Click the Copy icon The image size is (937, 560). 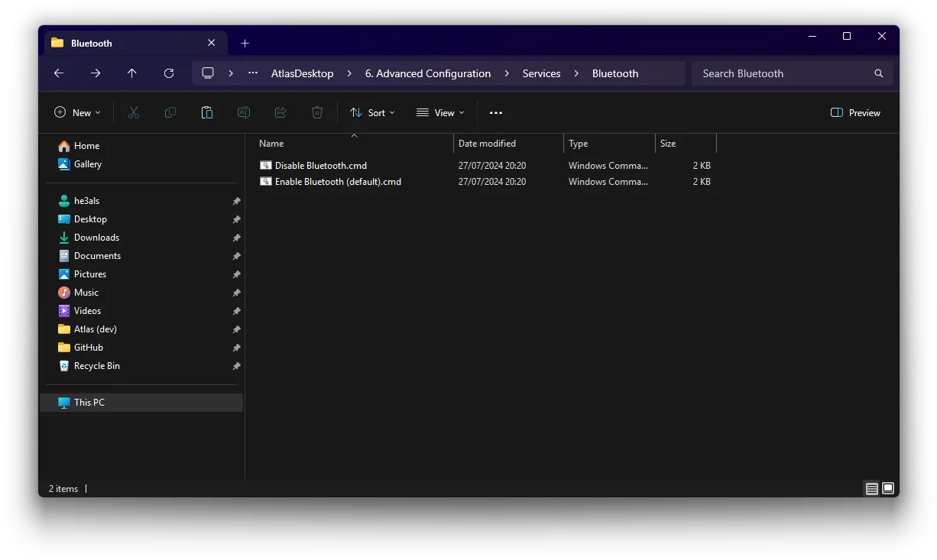(170, 112)
